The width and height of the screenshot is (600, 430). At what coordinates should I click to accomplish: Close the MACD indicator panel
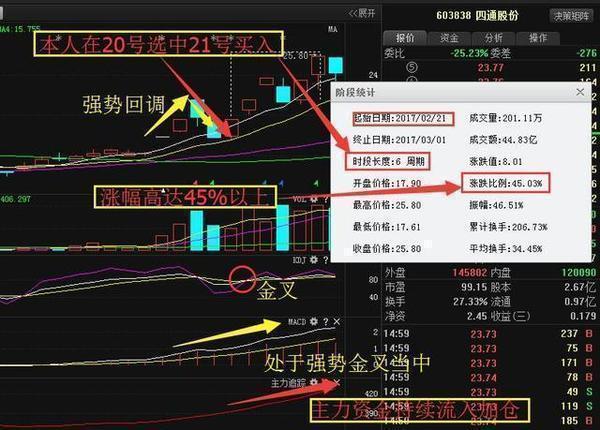coord(337,322)
